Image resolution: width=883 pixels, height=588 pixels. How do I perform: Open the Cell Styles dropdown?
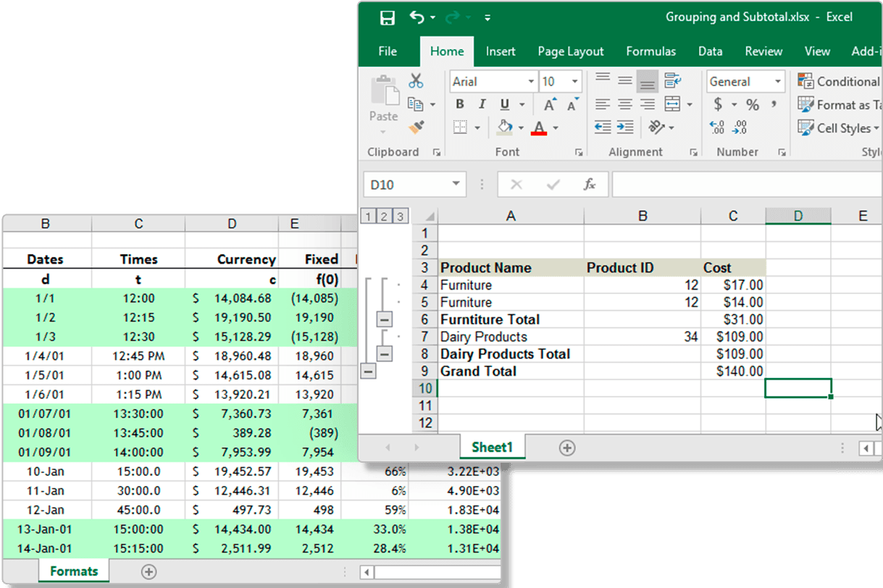838,128
